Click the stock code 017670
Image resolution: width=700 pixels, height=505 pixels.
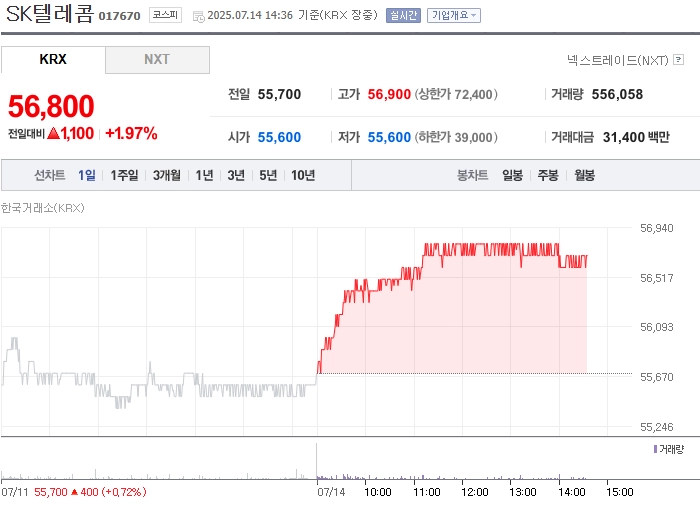tap(119, 16)
